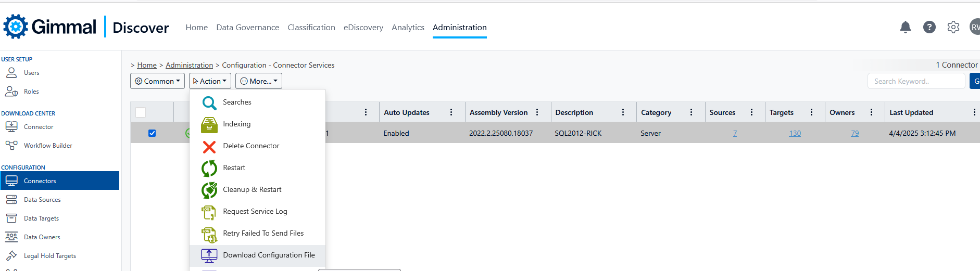
Task: Switch to the eDiscovery tab
Action: [x=363, y=28]
